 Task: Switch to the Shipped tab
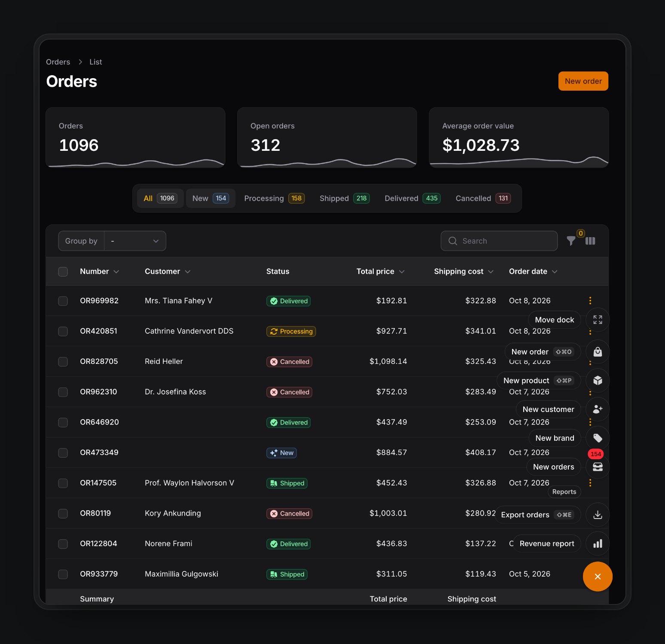(x=345, y=198)
